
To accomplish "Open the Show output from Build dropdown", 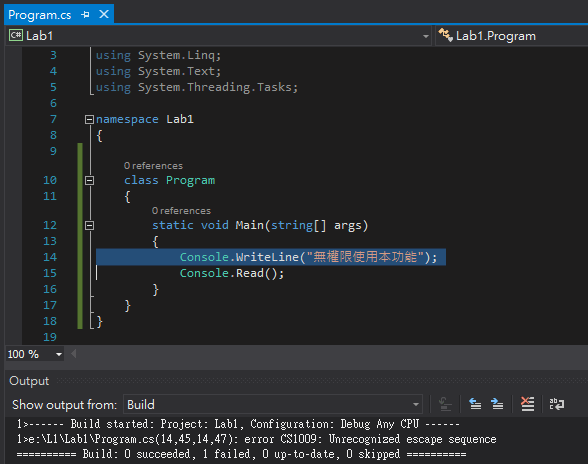I will pyautogui.click(x=416, y=404).
